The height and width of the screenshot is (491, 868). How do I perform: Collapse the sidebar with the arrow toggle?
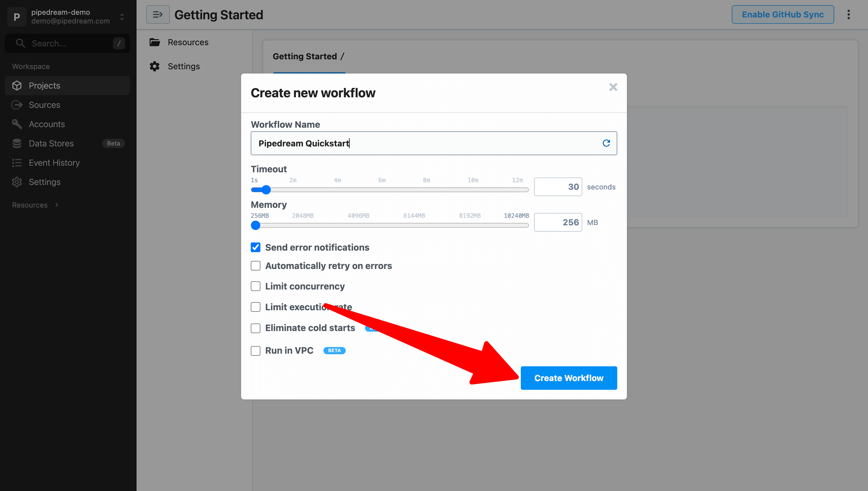coord(157,14)
